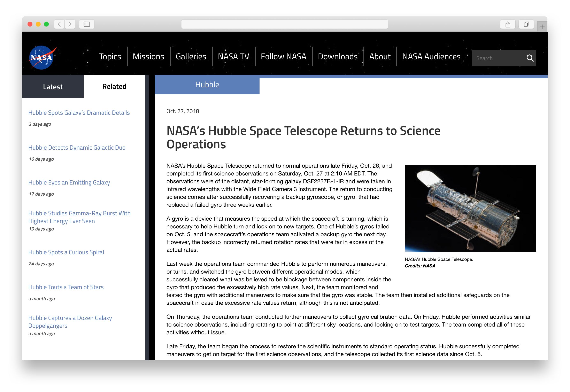This screenshot has height=392, width=570.
Task: Select the Hubble topic tab
Action: pos(207,85)
